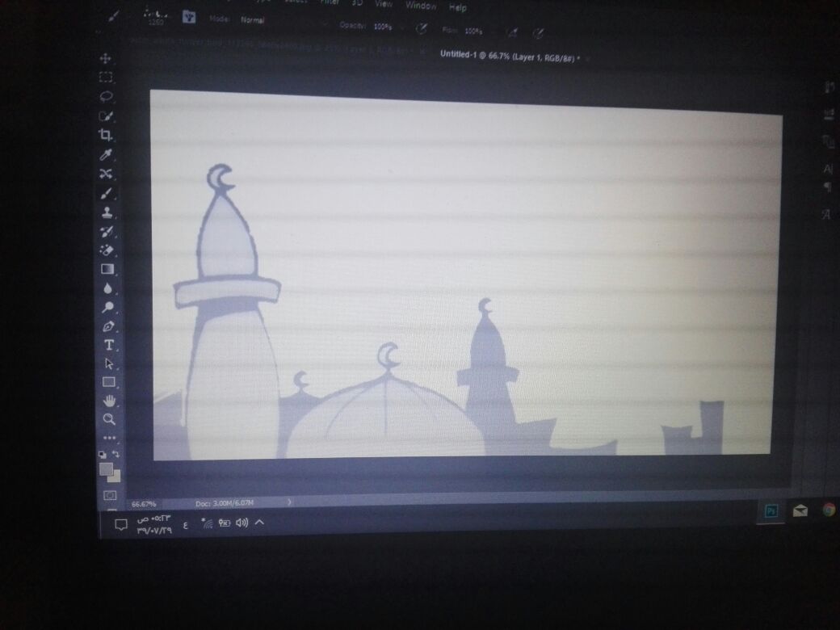Select the Rectangular Marquee tool
840x630 pixels.
click(105, 78)
